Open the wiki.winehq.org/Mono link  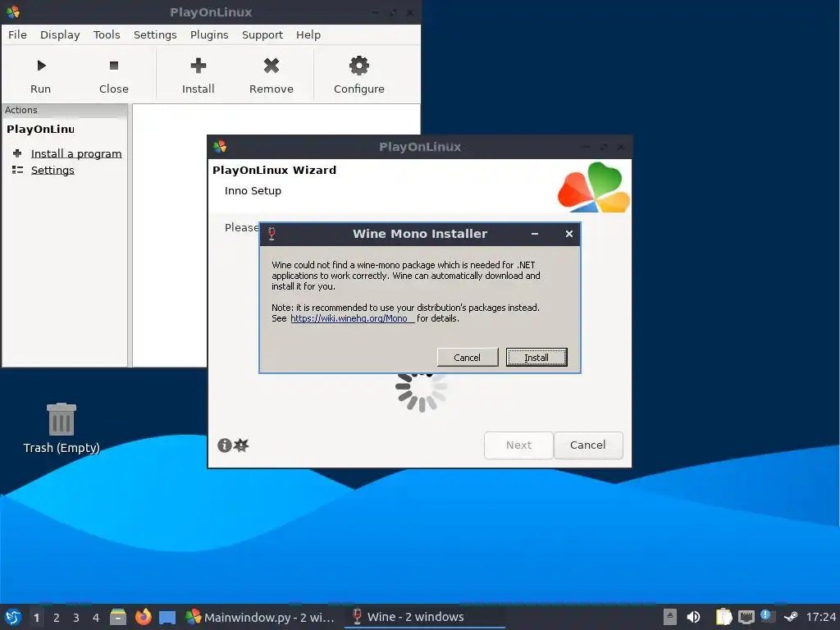tap(352, 318)
